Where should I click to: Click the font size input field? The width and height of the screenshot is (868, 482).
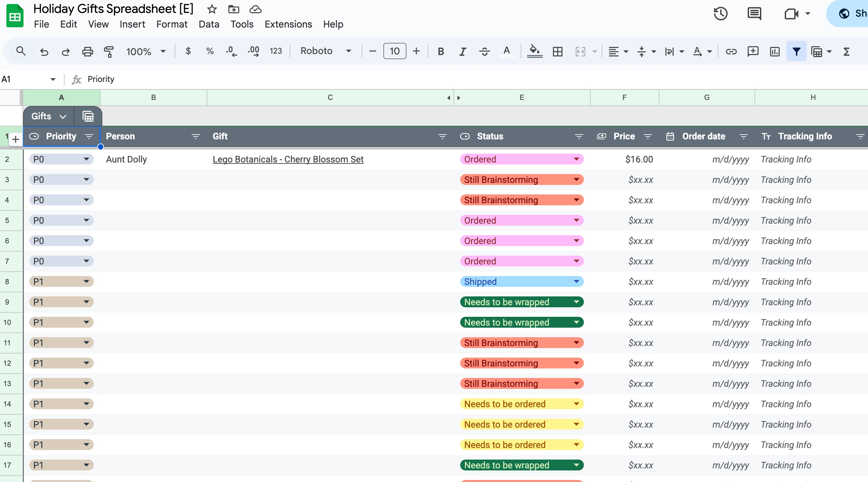tap(394, 51)
